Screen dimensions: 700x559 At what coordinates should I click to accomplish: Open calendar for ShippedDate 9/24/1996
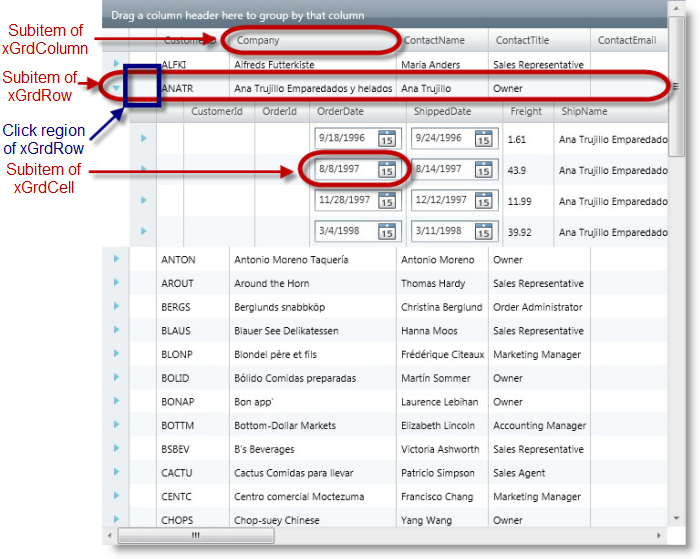click(x=483, y=139)
